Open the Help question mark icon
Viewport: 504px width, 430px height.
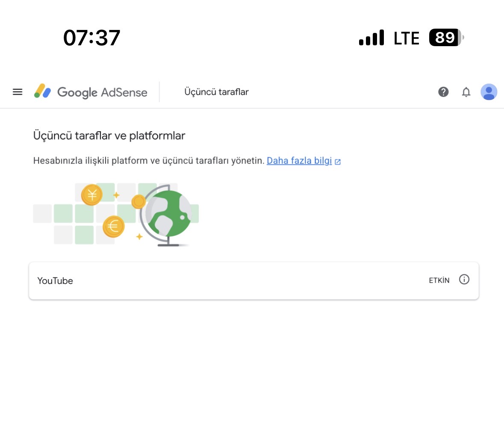point(443,92)
